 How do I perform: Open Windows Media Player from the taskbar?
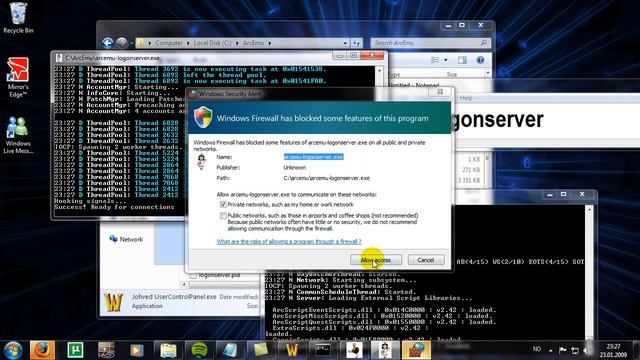point(137,350)
